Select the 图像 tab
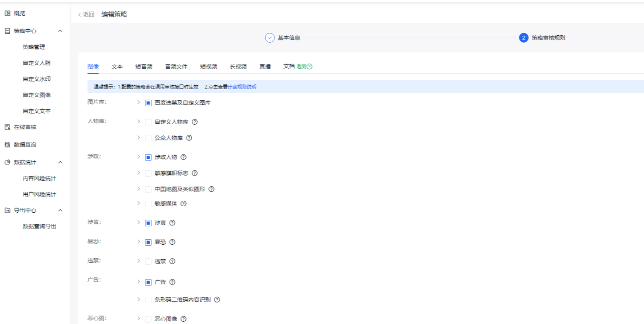Screen dimensions: 644x324 coord(93,67)
